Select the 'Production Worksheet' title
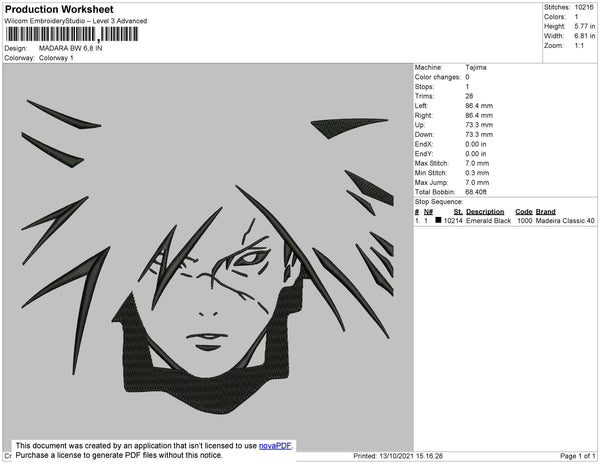The height and width of the screenshot is (464, 600). pos(59,10)
